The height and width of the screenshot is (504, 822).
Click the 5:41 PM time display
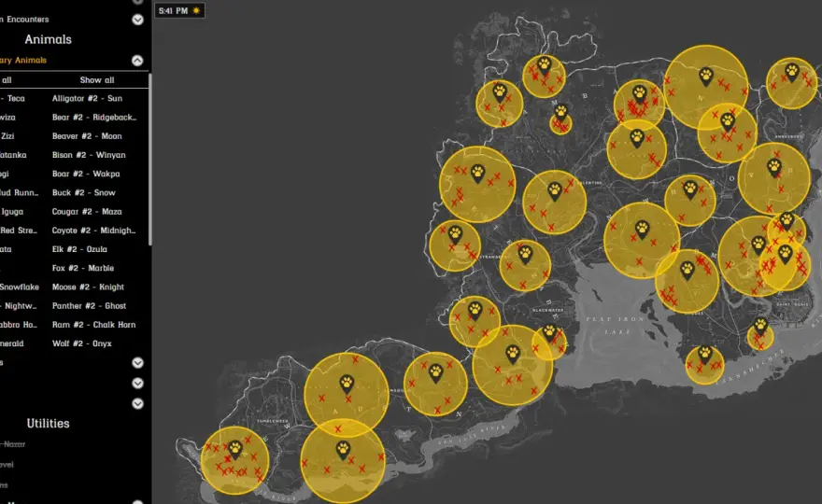tap(173, 10)
